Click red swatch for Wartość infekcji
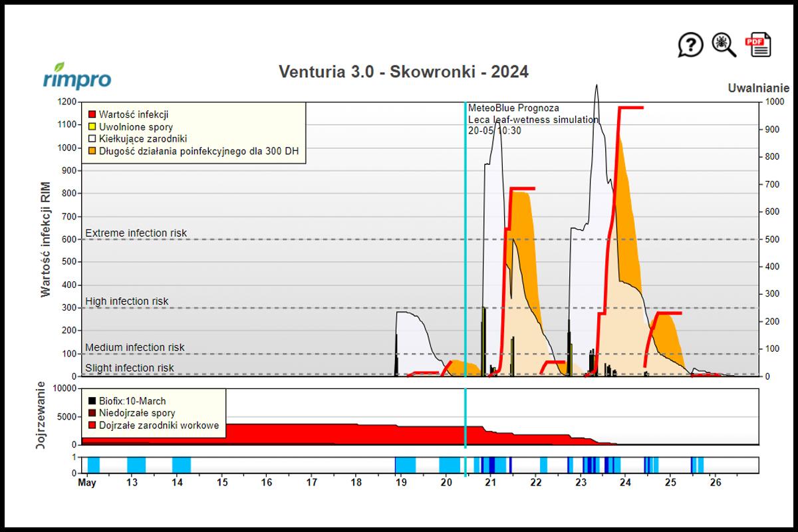The height and width of the screenshot is (532, 798). click(x=92, y=114)
